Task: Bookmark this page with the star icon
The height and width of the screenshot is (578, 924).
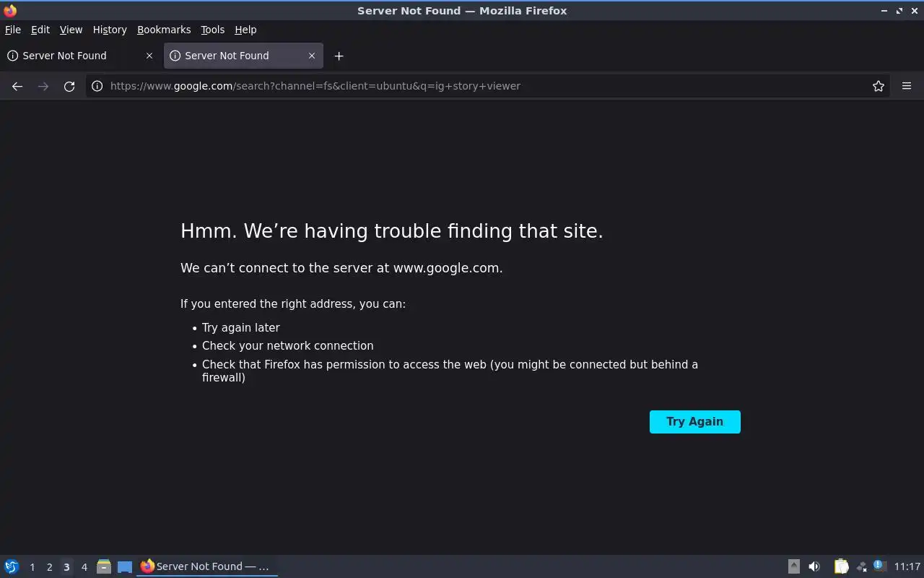Action: click(x=879, y=86)
